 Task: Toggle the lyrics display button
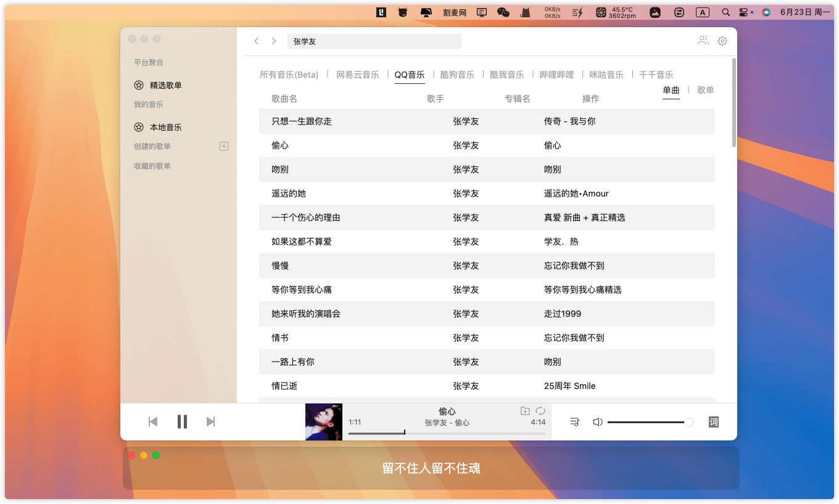point(713,422)
